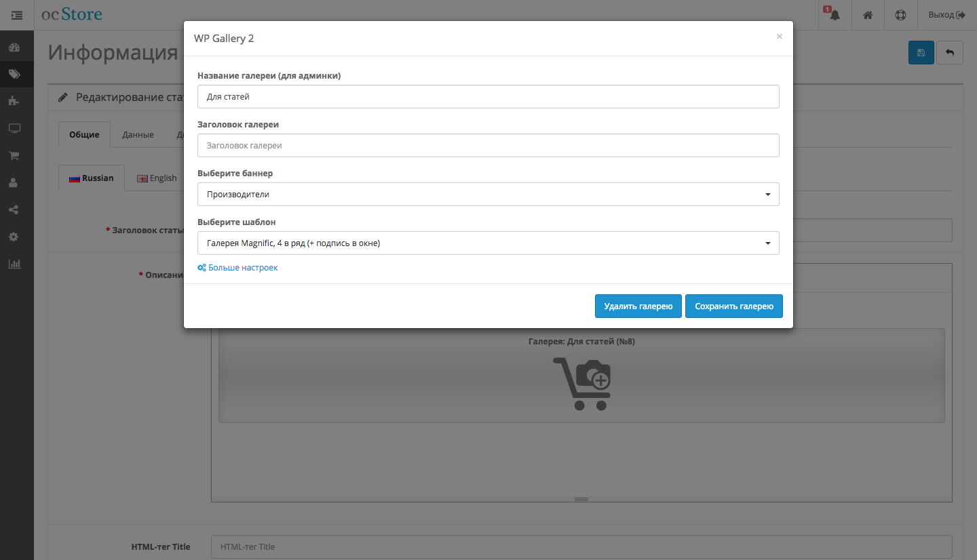Expand the 'Выберите шаблон' dropdown
Image resolution: width=977 pixels, height=560 pixels.
[x=488, y=243]
